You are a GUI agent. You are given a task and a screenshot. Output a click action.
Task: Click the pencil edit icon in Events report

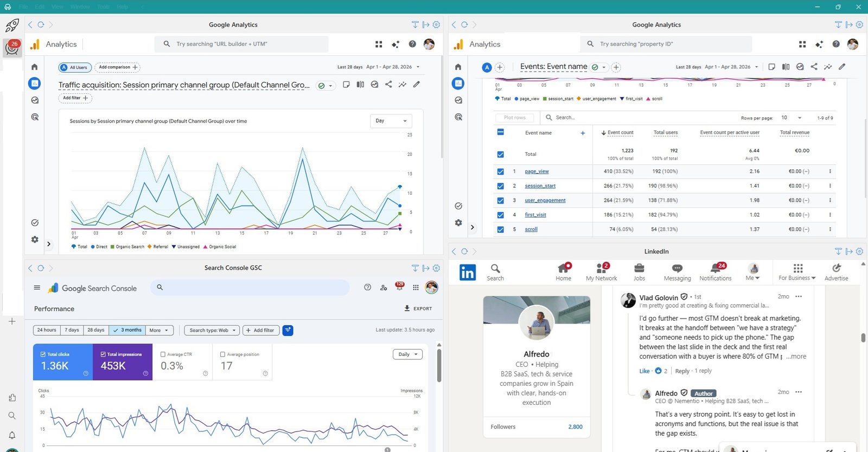(841, 67)
